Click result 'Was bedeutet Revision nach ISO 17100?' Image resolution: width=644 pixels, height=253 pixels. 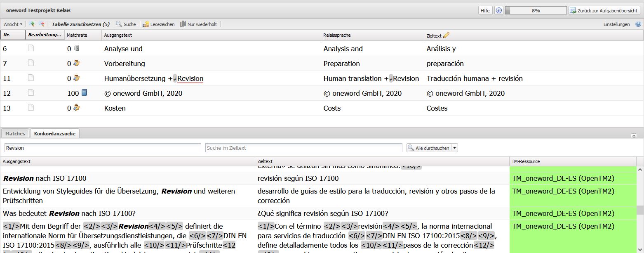pyautogui.click(x=69, y=213)
